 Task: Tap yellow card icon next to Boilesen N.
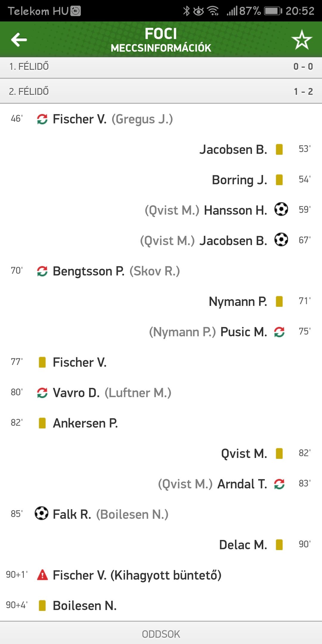(x=42, y=606)
